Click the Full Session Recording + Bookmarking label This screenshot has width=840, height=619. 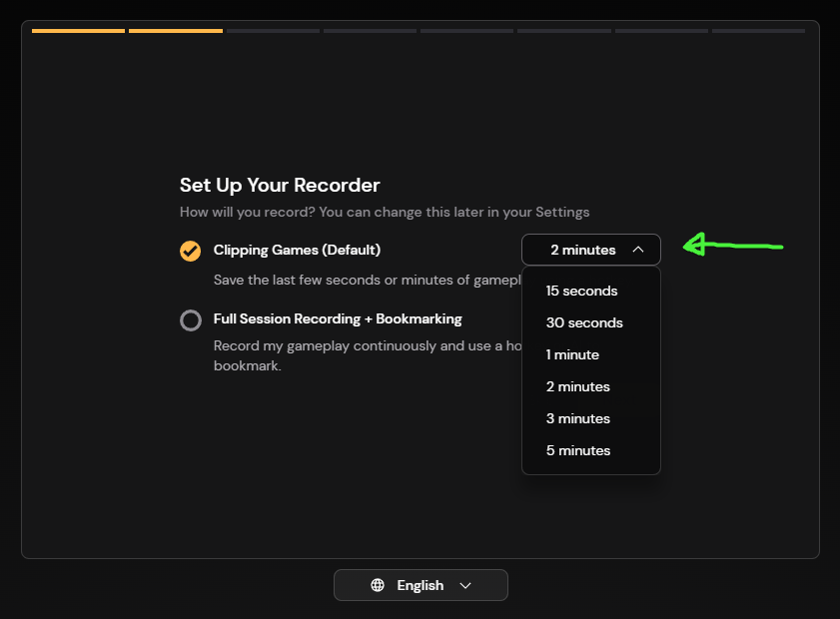point(338,319)
